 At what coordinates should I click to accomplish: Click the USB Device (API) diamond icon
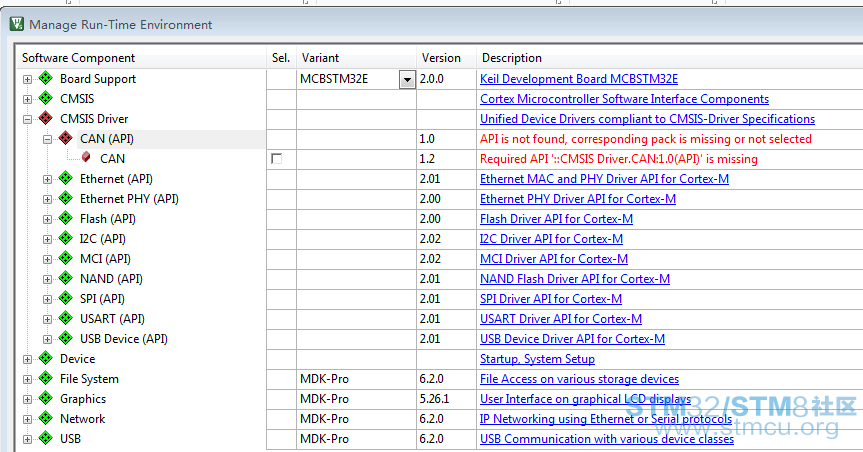65,338
